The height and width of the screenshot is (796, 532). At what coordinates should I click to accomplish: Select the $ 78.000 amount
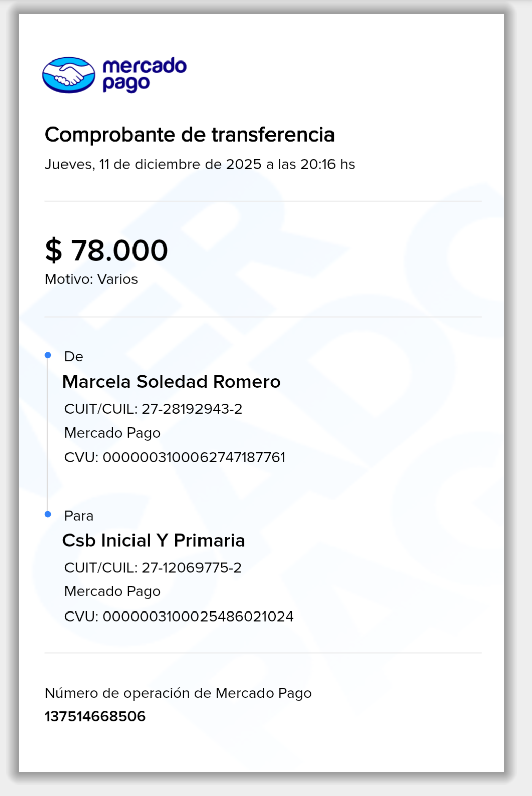(x=106, y=250)
